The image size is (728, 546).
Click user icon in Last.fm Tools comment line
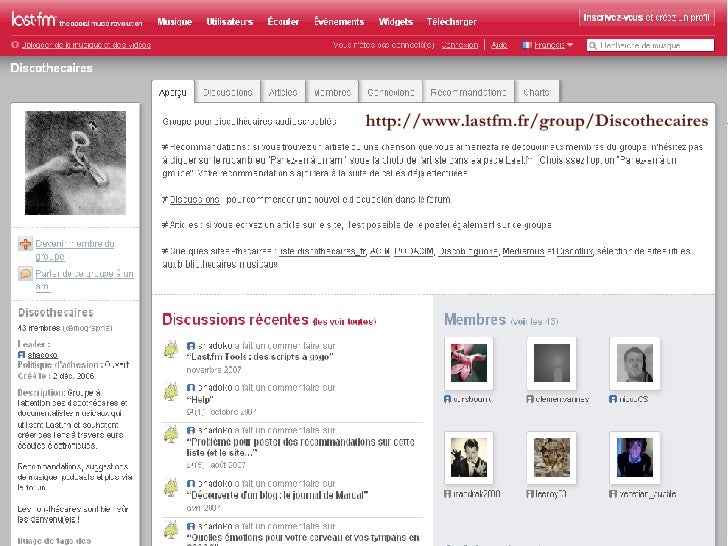(x=190, y=346)
